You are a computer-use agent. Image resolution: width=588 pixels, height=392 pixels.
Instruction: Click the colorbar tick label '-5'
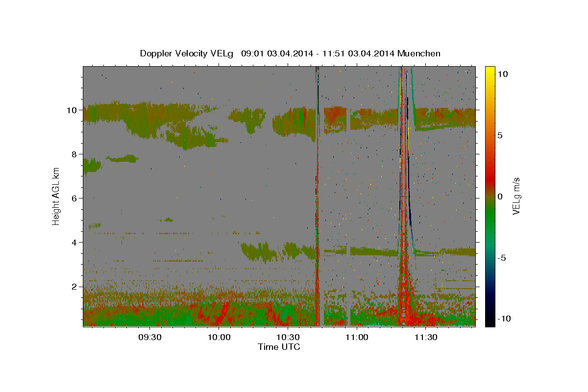[502, 257]
